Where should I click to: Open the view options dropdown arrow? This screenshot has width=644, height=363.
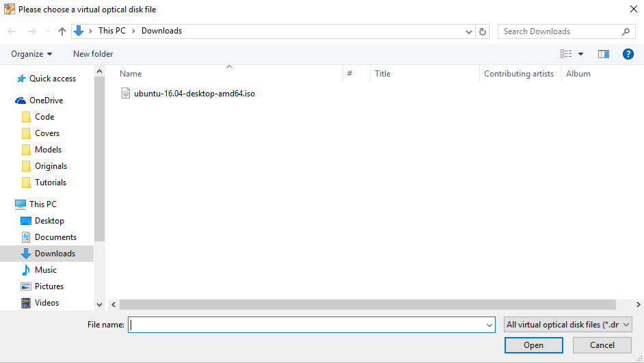point(580,54)
